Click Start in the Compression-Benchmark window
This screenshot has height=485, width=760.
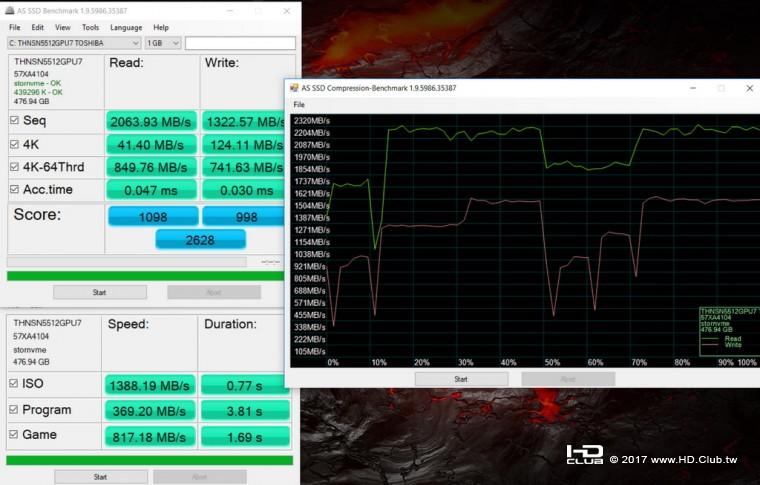[x=460, y=379]
